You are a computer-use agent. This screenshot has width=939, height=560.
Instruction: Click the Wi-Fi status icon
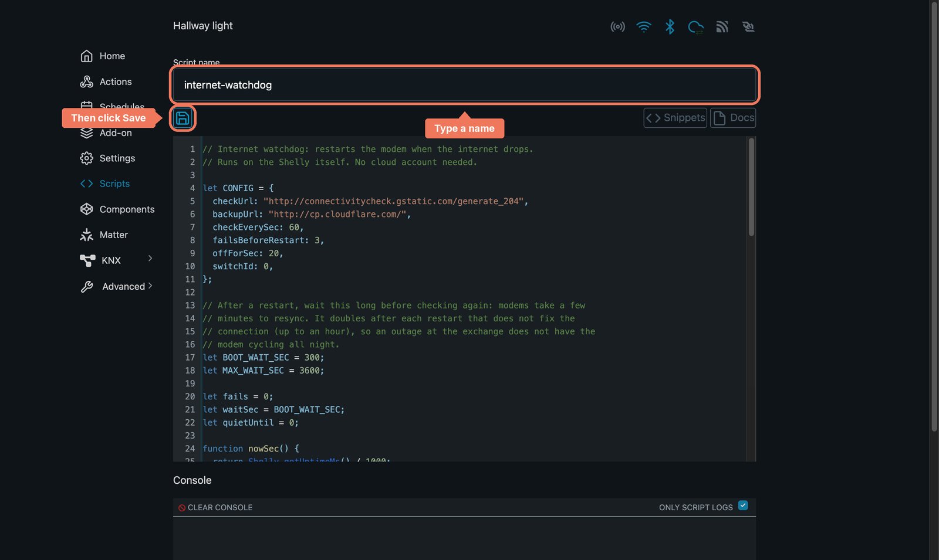click(644, 26)
